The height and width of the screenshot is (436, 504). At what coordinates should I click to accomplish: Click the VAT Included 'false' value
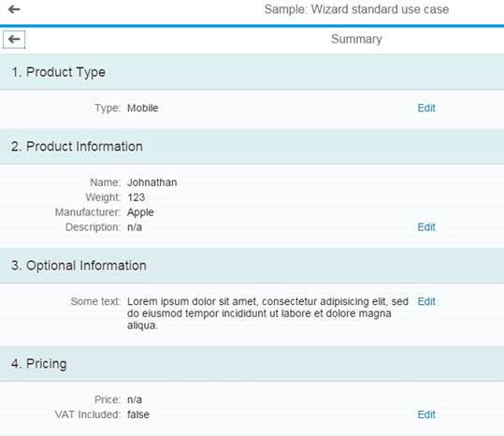click(x=138, y=414)
